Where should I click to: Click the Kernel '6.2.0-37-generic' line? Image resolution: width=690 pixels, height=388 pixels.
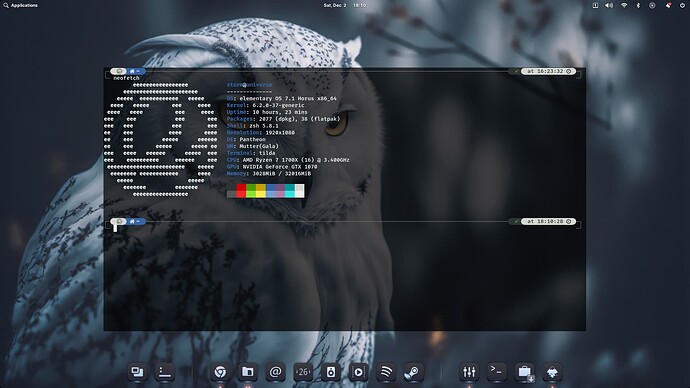(x=265, y=106)
